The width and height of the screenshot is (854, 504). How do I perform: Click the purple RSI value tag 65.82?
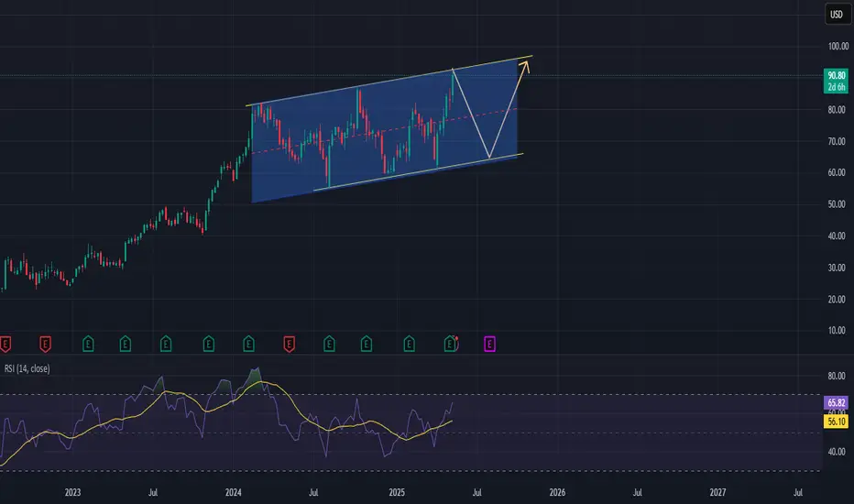(836, 402)
